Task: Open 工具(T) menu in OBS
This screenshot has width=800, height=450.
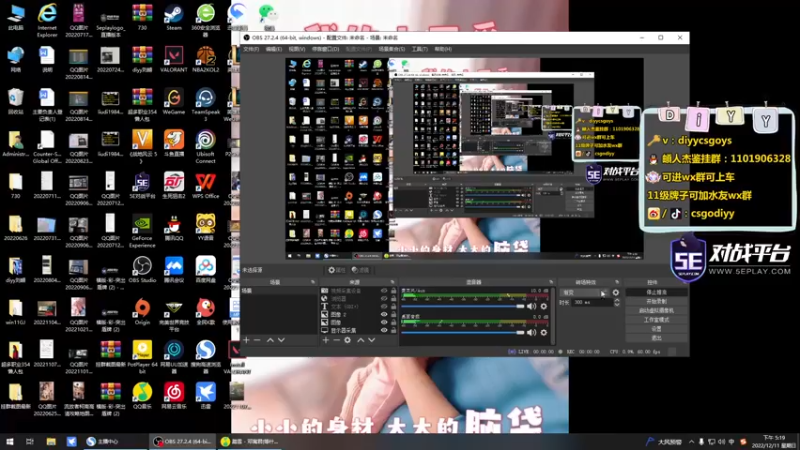Action: 419,49
